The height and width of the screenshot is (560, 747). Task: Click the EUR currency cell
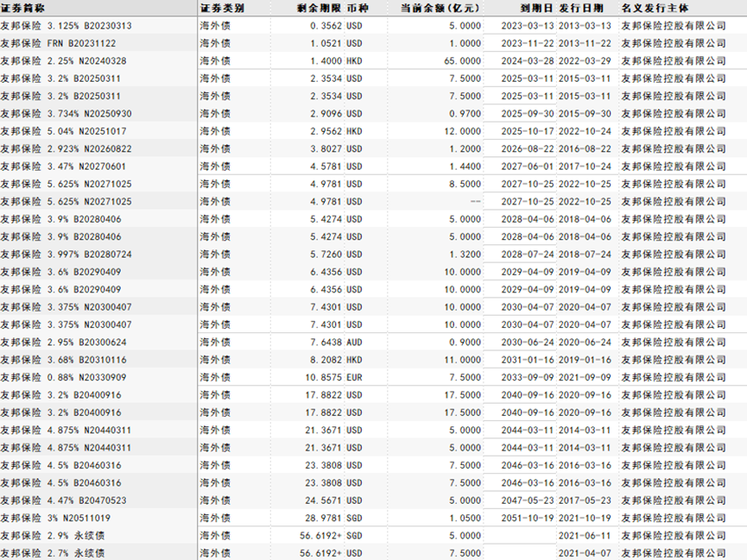point(354,378)
